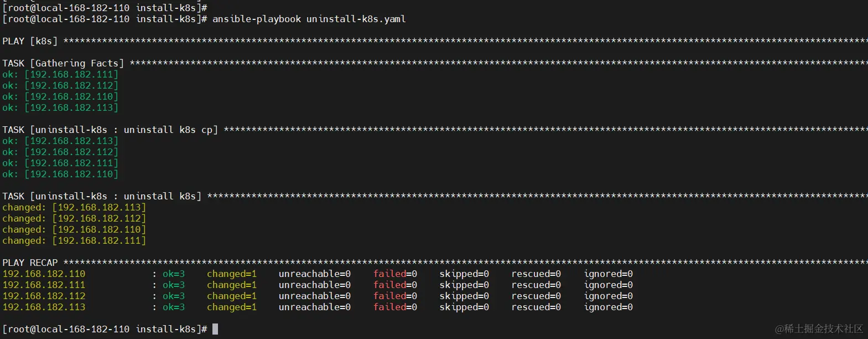
Task: Click the terminal cursor block at prompt
Action: point(215,329)
